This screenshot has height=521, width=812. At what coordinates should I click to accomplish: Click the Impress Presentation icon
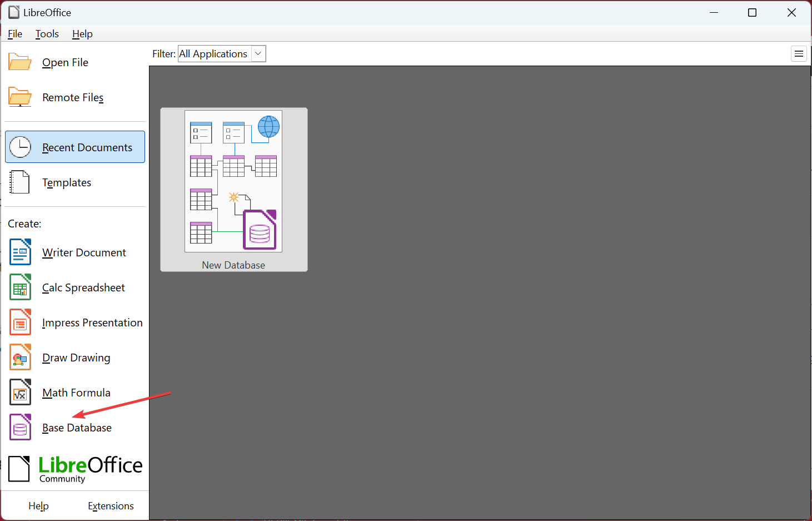point(21,322)
